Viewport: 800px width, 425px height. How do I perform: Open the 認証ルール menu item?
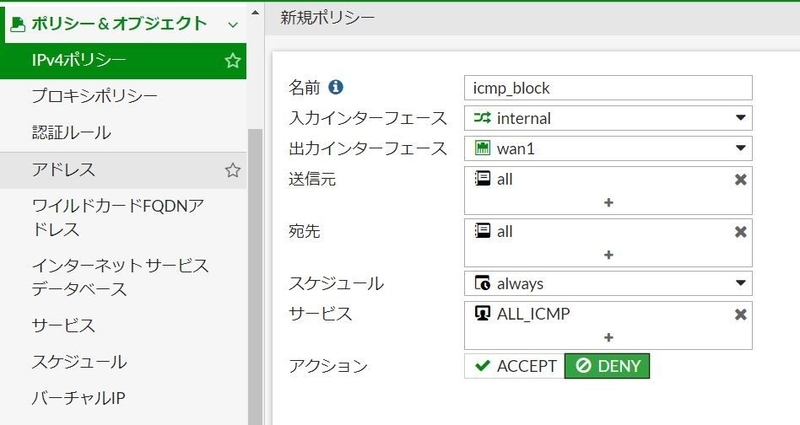tap(123, 133)
